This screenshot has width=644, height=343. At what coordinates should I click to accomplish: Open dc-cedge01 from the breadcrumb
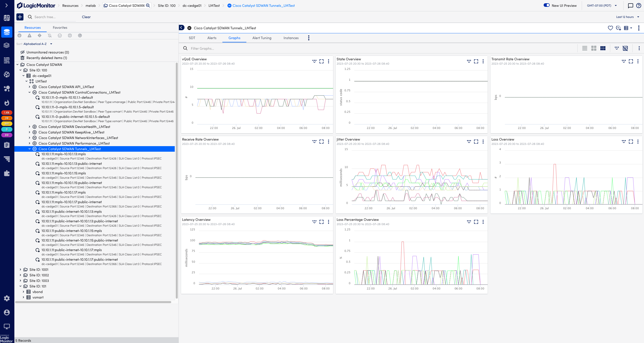(x=192, y=5)
